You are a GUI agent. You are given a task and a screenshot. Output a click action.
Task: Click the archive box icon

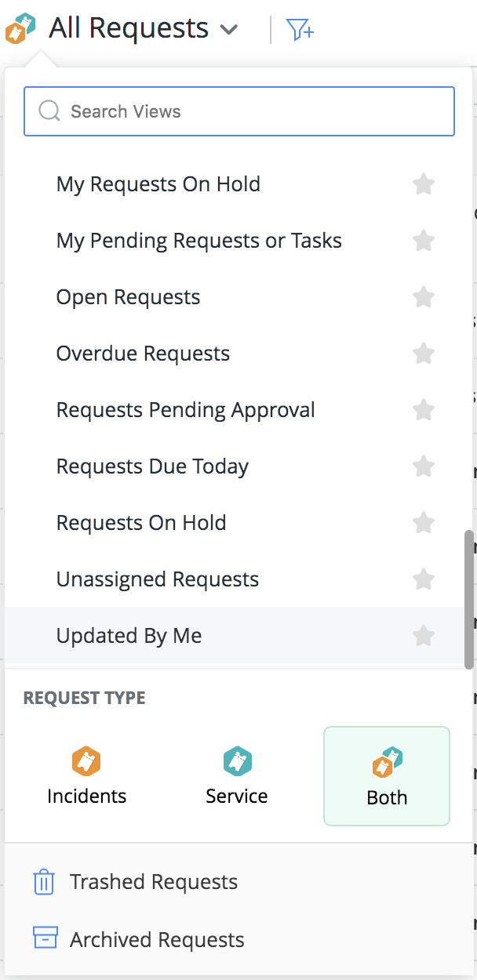coord(45,938)
